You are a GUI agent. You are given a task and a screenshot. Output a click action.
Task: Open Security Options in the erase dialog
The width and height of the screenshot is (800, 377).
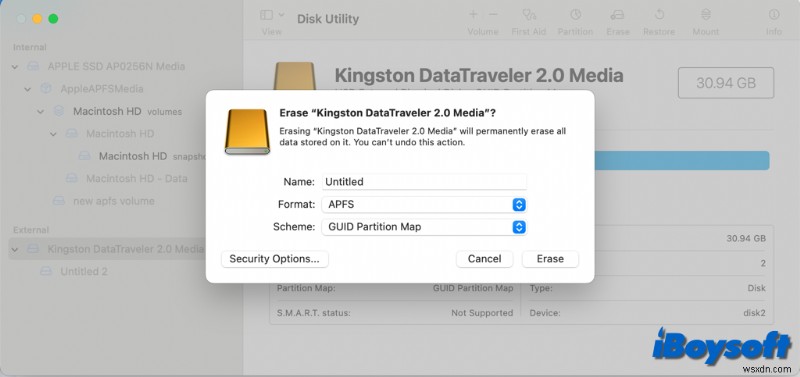(x=274, y=259)
